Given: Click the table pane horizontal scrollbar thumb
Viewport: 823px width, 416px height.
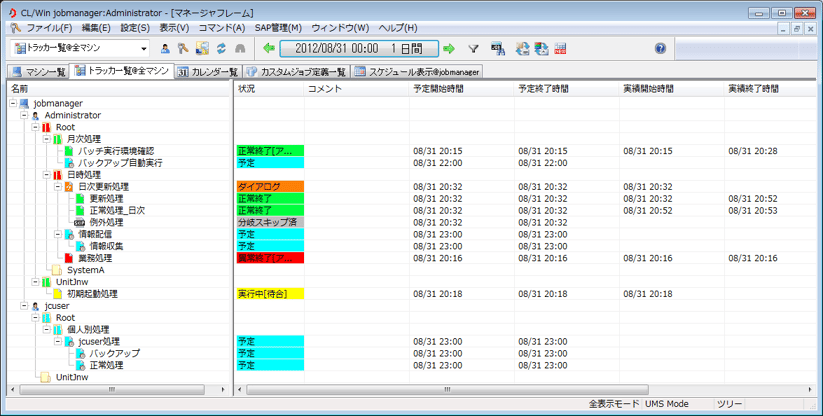Looking at the screenshot, I should 447,390.
